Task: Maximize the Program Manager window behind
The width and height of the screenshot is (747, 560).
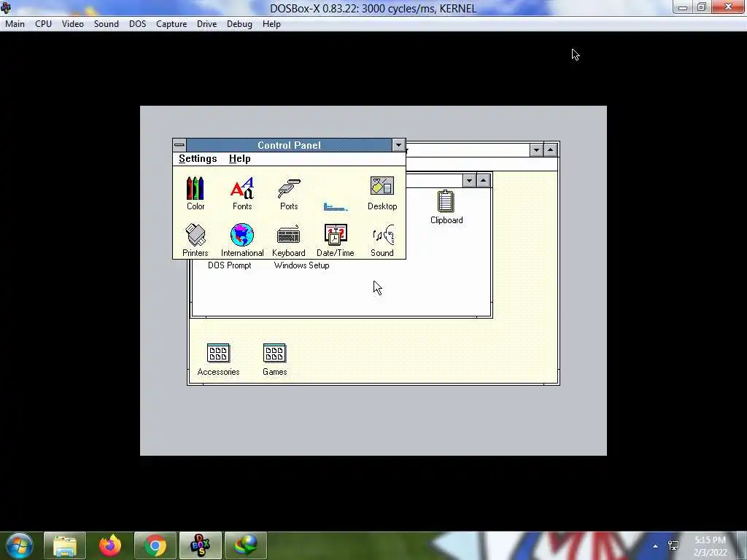Action: pyautogui.click(x=550, y=150)
